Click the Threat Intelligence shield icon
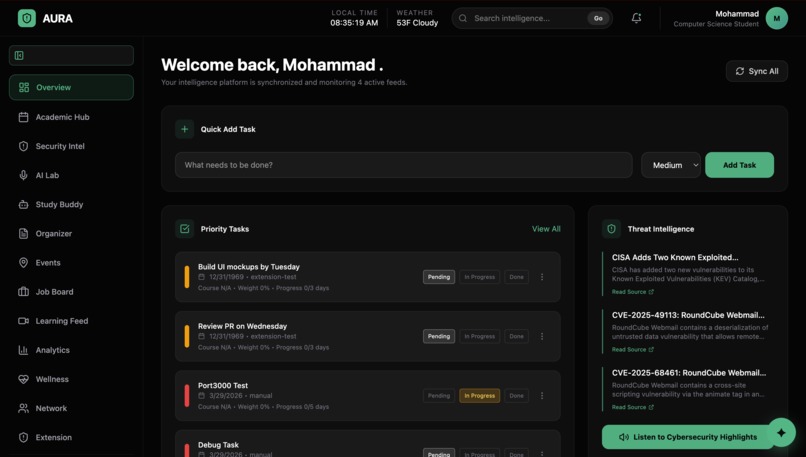This screenshot has height=457, width=806. [x=611, y=229]
